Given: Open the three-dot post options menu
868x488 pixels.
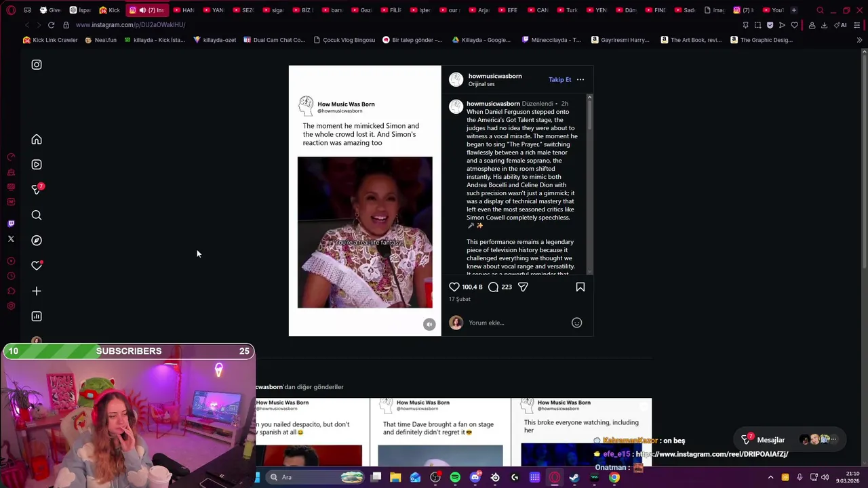Looking at the screenshot, I should coord(580,80).
